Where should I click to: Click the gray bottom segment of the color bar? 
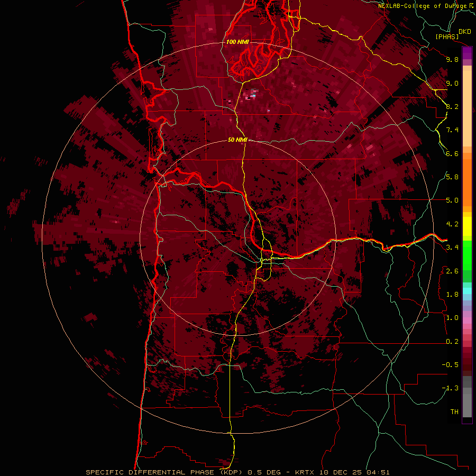[467, 398]
